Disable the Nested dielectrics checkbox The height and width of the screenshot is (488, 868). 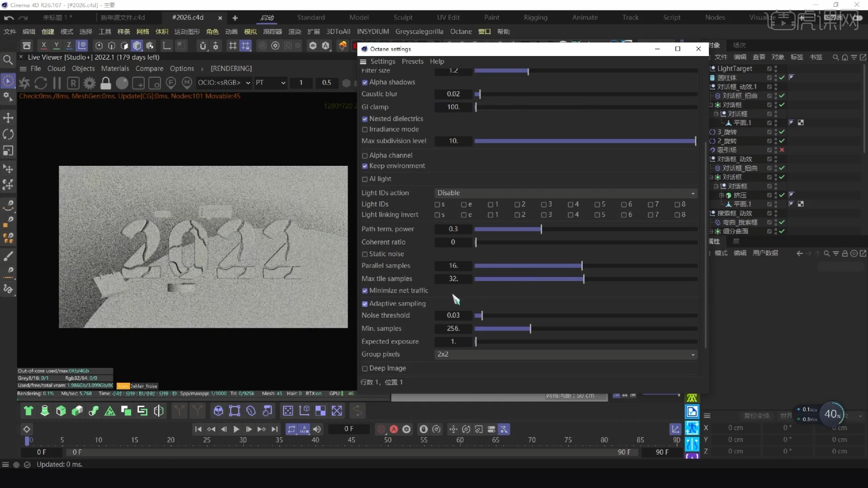click(365, 119)
